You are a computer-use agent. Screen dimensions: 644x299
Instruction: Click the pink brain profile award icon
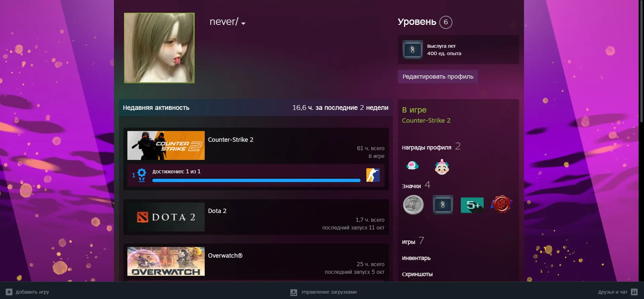[x=412, y=166]
